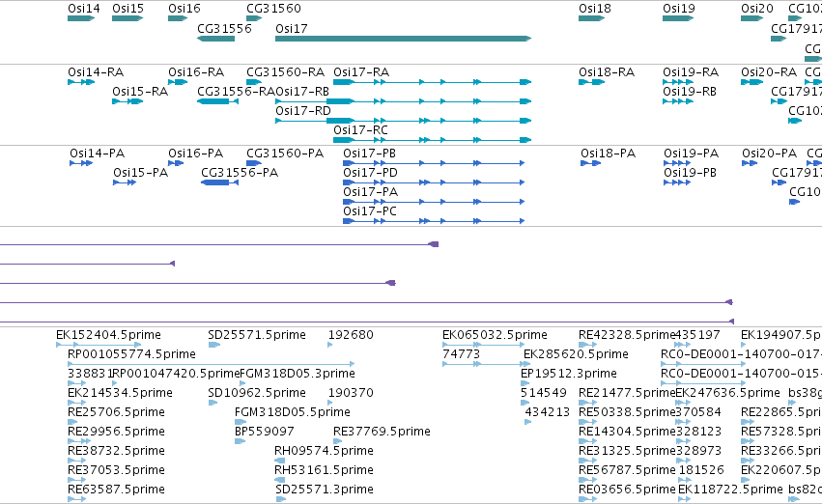The image size is (822, 504).
Task: Click the Osi17-PD protein label
Action: pyautogui.click(x=370, y=173)
